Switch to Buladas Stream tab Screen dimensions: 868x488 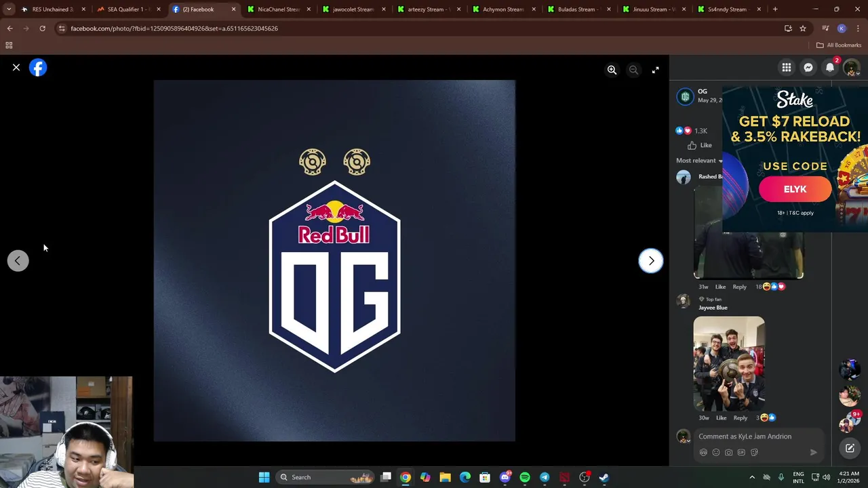(579, 9)
